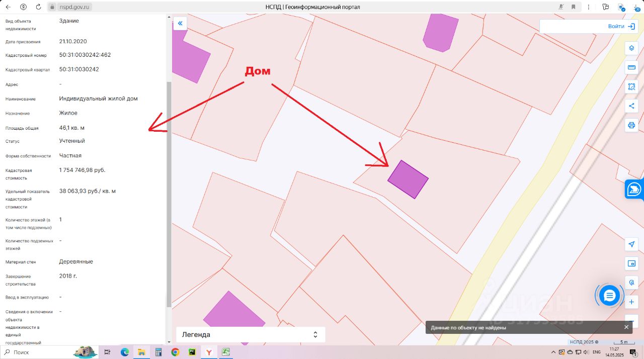Launch Microsoft Edge from taskbar

tap(124, 352)
